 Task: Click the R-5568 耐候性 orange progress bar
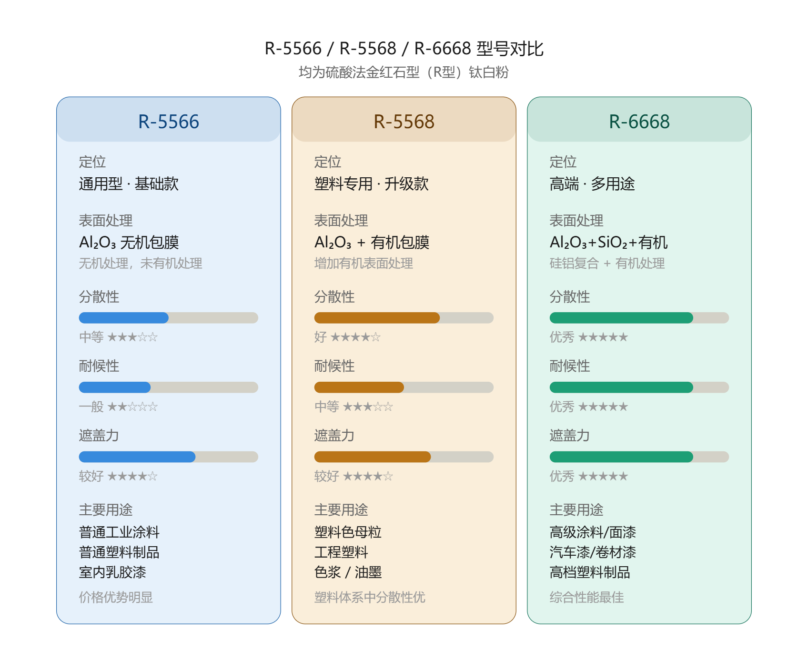click(359, 387)
